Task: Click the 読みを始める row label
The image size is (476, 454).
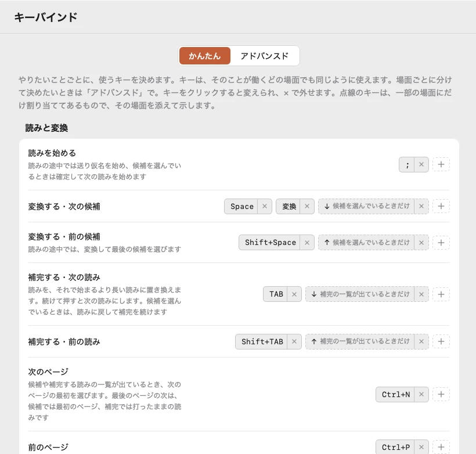Action: [x=52, y=153]
